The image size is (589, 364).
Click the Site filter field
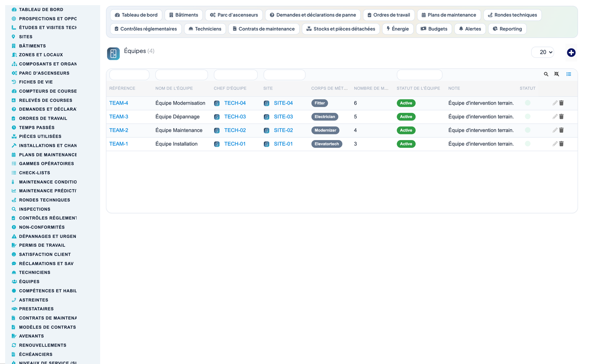click(285, 75)
